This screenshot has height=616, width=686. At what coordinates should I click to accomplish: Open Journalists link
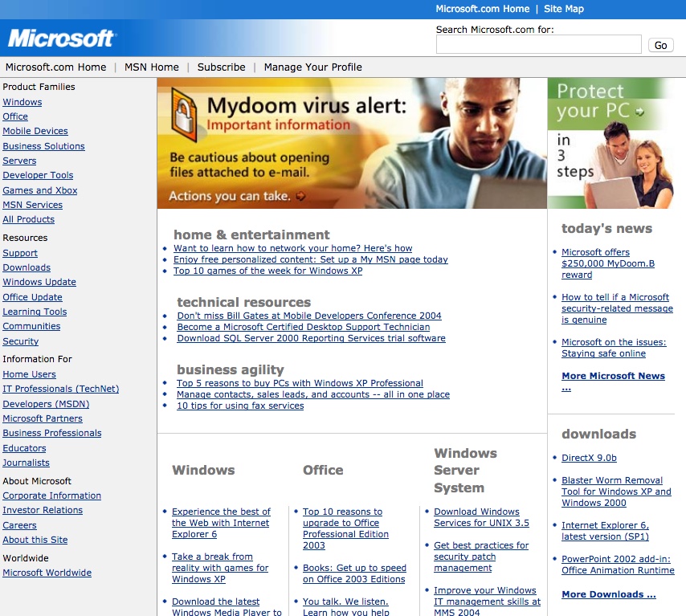(26, 463)
